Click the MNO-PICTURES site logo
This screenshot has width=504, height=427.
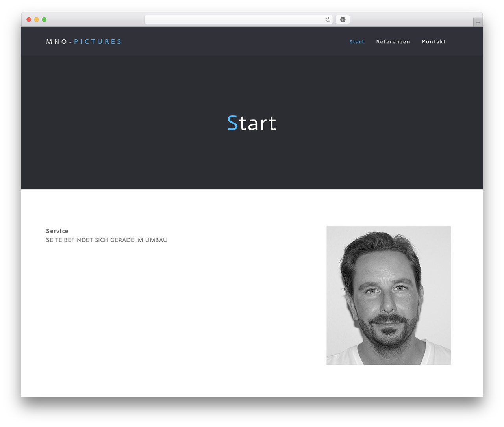[84, 41]
